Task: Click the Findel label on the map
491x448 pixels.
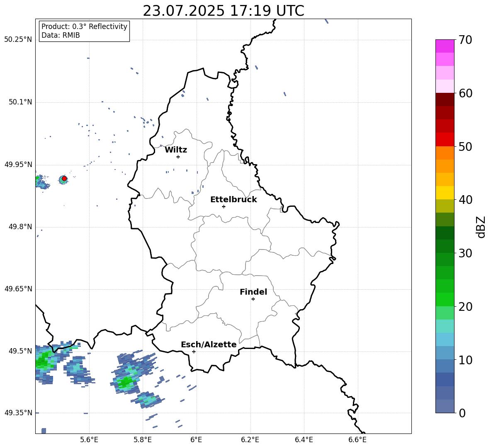Action: pyautogui.click(x=253, y=292)
